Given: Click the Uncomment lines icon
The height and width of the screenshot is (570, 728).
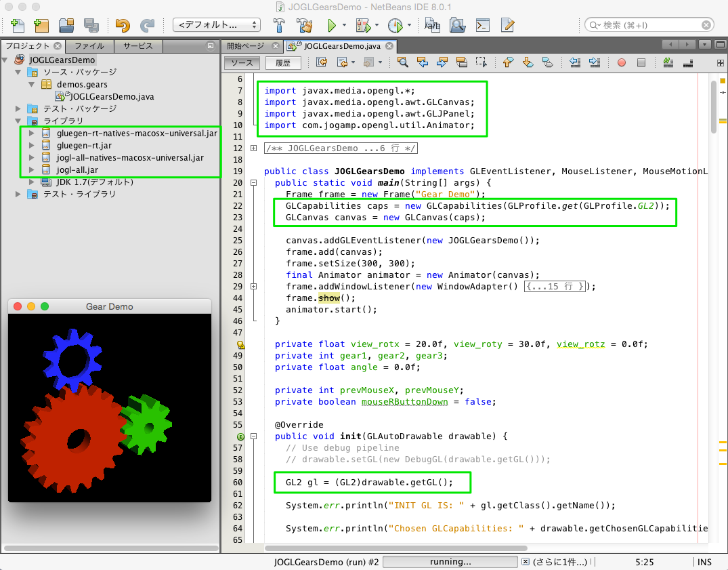Looking at the screenshot, I should [x=688, y=62].
